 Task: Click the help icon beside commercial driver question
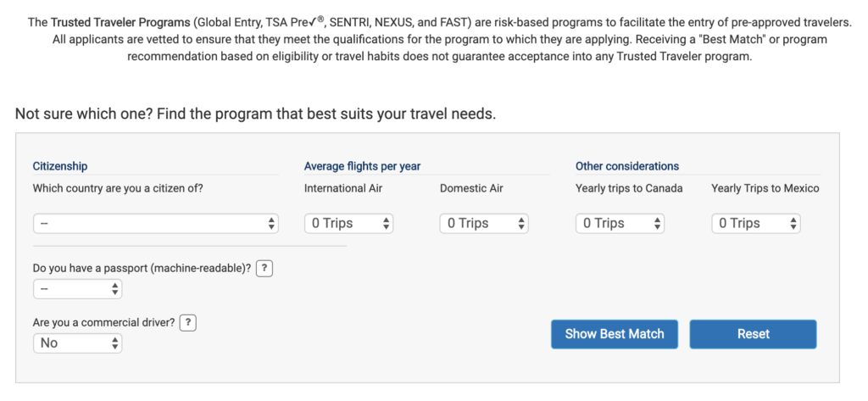pyautogui.click(x=189, y=322)
